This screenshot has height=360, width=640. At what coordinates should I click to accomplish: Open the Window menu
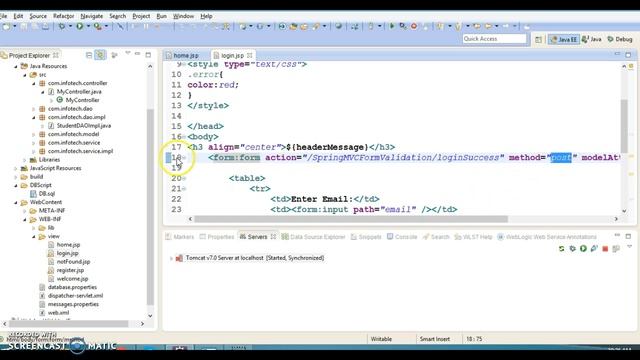(183, 16)
